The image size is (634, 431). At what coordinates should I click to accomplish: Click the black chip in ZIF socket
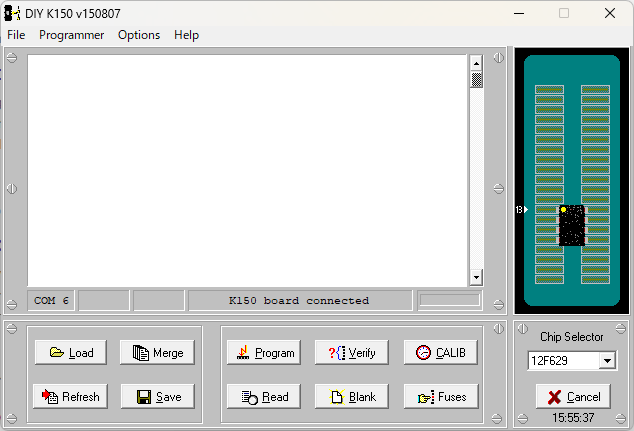tap(572, 225)
